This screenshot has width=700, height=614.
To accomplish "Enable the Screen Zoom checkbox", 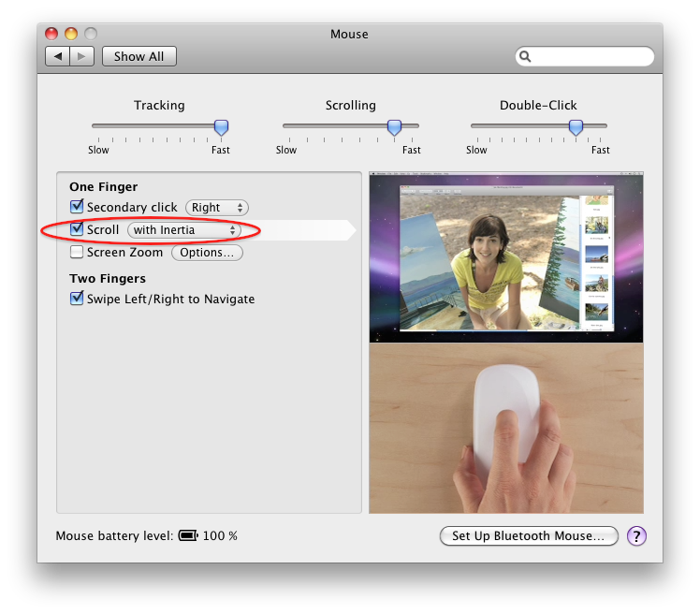I will [77, 253].
